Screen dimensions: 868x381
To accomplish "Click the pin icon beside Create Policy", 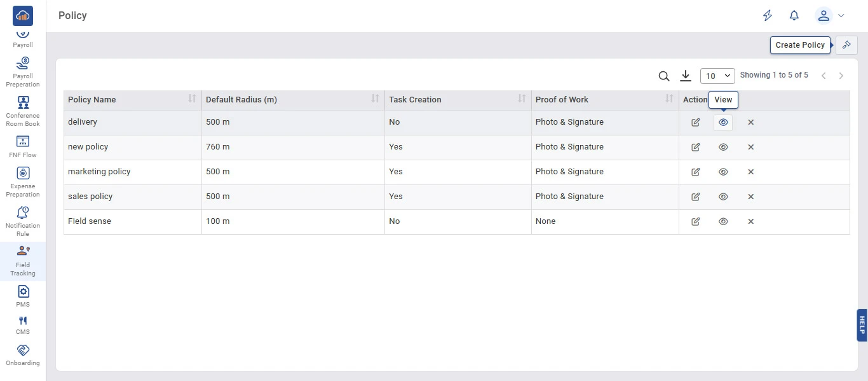I will 846,45.
